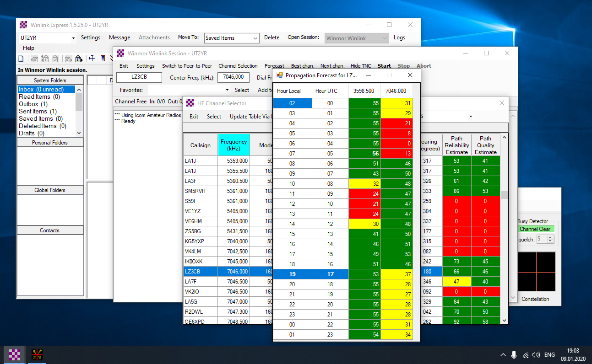Click the microphone tray icon
Screen dimensions: 592x364
[x=514, y=355]
